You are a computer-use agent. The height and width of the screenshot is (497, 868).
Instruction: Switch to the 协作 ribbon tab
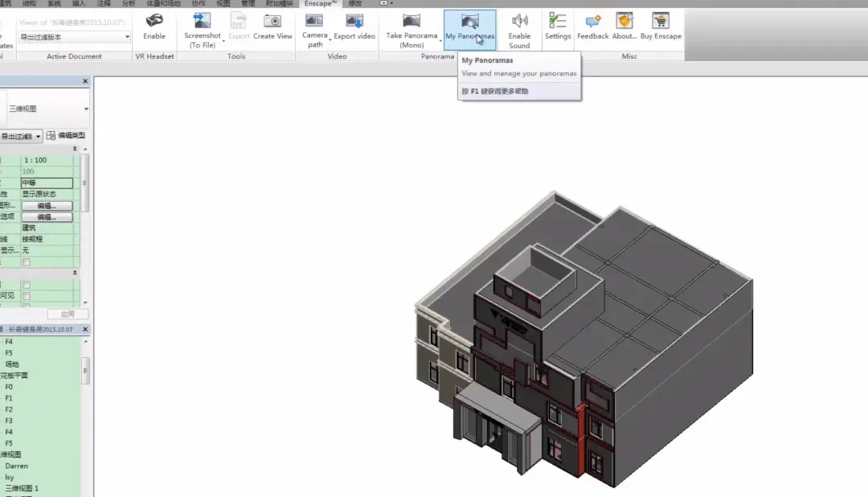(x=199, y=3)
